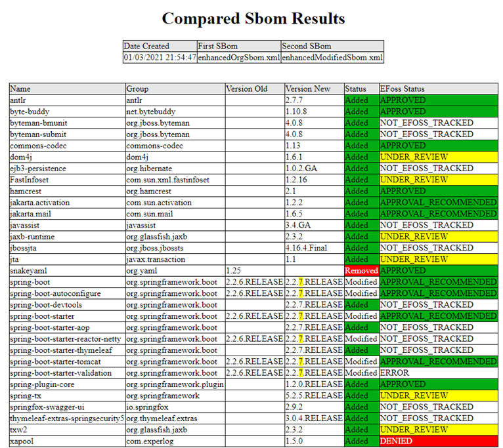Click version '3.4.GA' cell
This screenshot has height=448, width=503.
pyautogui.click(x=315, y=225)
